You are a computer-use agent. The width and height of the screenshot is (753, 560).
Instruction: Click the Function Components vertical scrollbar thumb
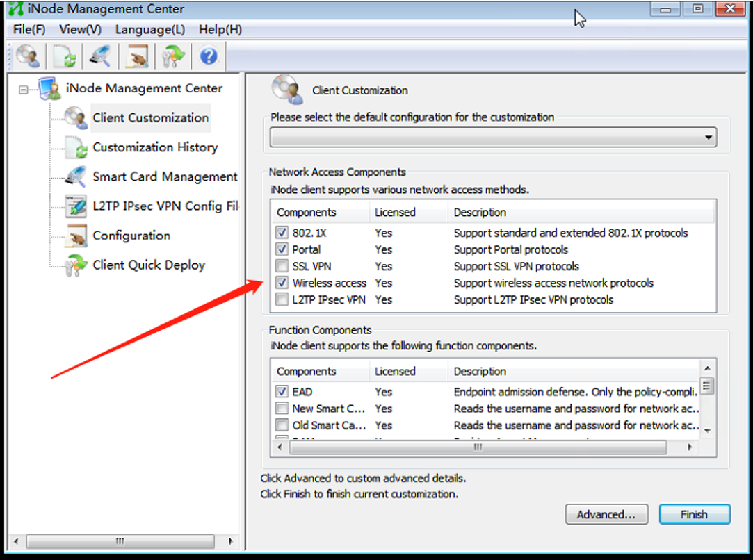(x=706, y=386)
